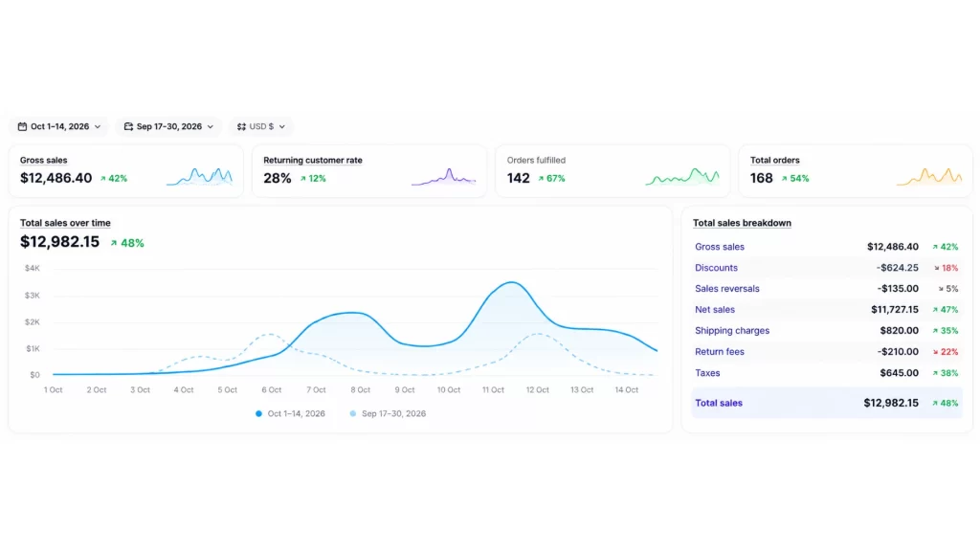This screenshot has height=551, width=980.
Task: Click the $11,727.15 Net sales amount
Action: click(x=895, y=309)
